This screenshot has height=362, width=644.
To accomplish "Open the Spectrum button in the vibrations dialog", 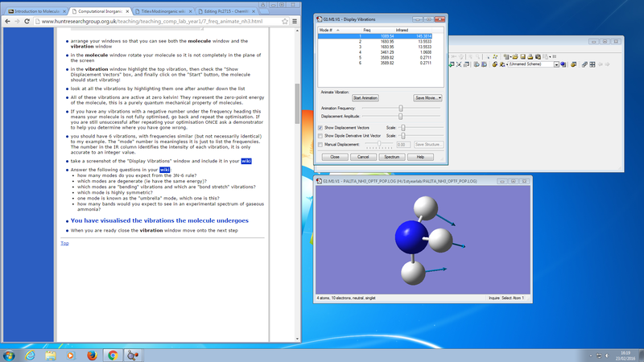I will 390,157.
